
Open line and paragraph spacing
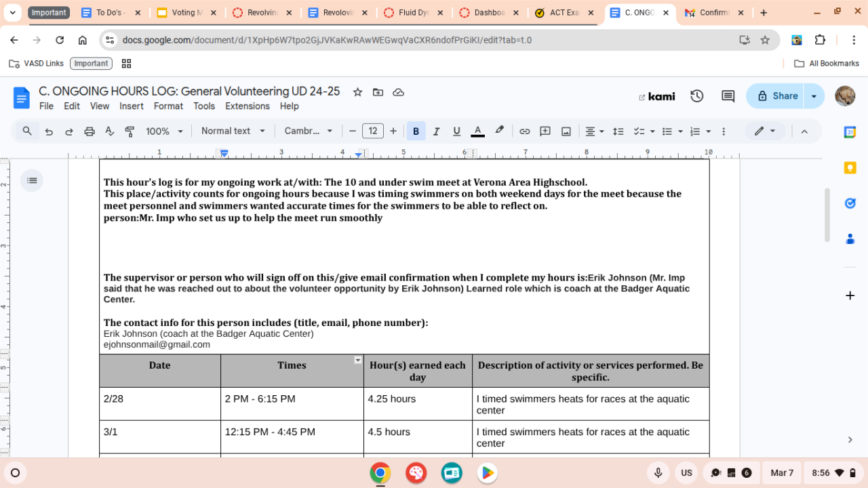coord(618,131)
